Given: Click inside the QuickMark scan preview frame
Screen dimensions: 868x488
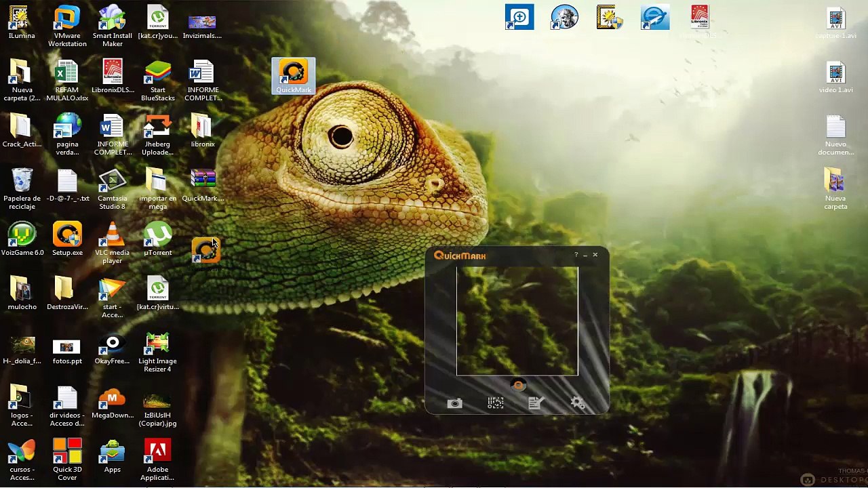Looking at the screenshot, I should tap(517, 321).
